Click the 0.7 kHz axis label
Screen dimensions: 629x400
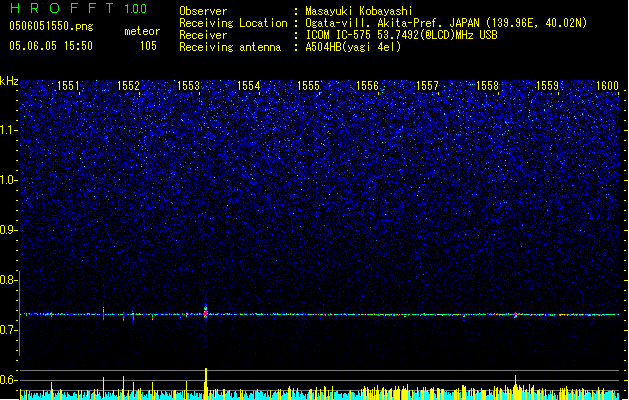[9, 330]
